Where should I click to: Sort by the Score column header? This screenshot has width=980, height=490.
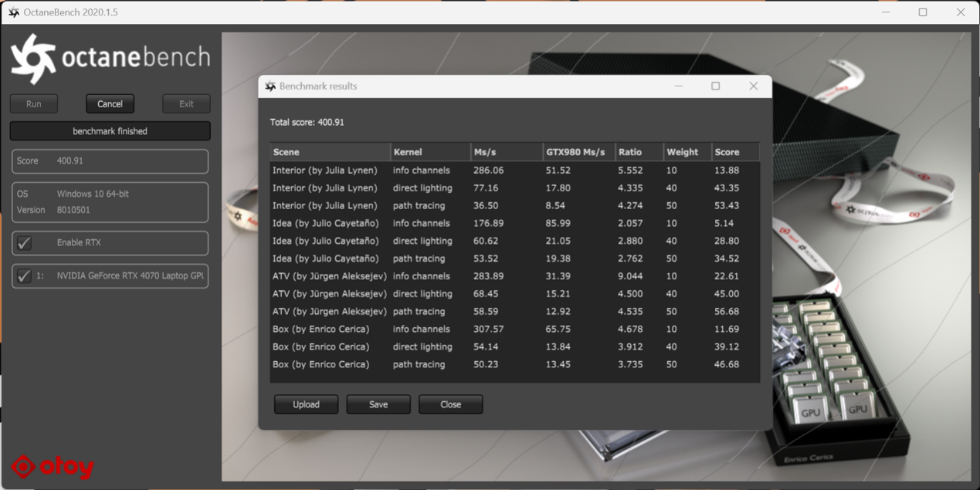click(x=735, y=152)
